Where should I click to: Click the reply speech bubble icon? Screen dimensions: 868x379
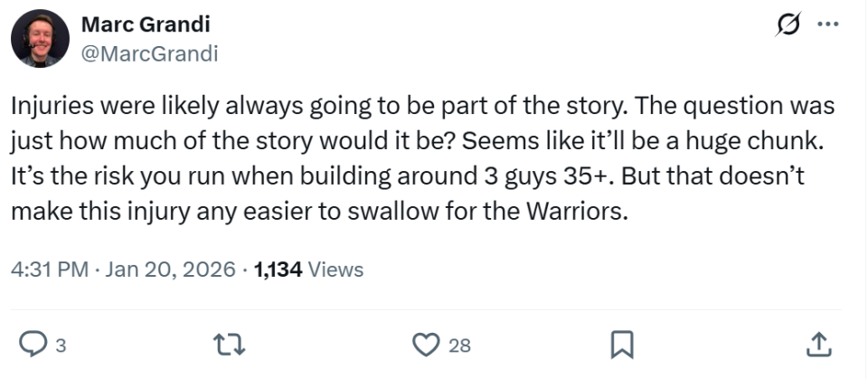(x=33, y=344)
